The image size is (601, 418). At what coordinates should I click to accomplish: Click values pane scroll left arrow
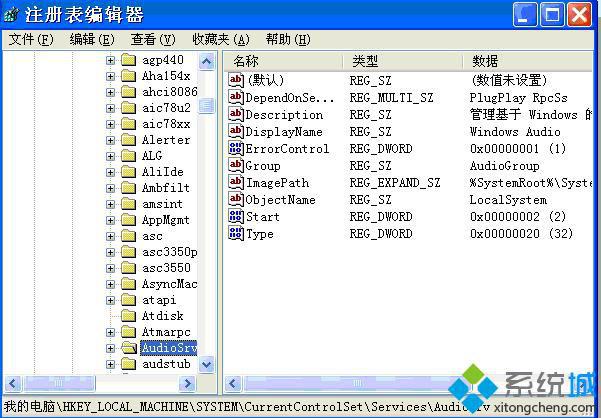tap(233, 383)
